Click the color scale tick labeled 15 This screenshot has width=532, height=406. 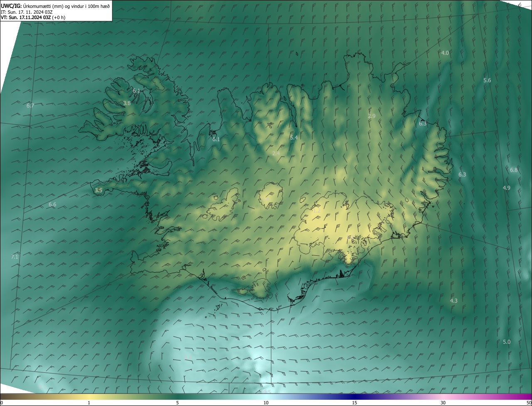(355, 403)
